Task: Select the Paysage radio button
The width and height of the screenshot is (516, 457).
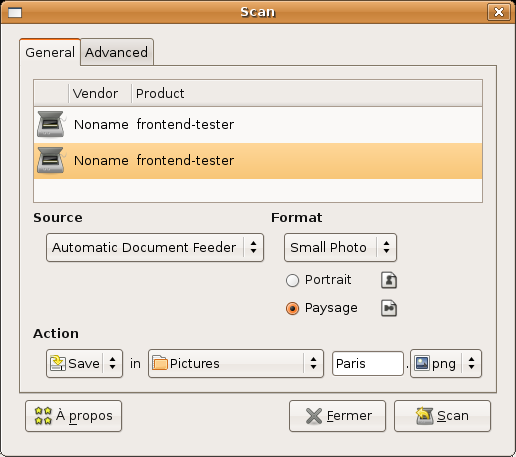Action: pyautogui.click(x=292, y=308)
